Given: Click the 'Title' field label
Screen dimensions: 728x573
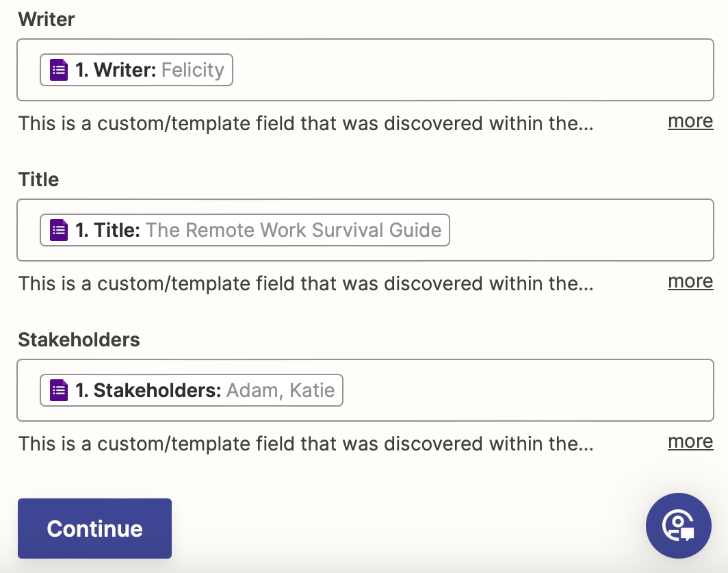Looking at the screenshot, I should (38, 179).
